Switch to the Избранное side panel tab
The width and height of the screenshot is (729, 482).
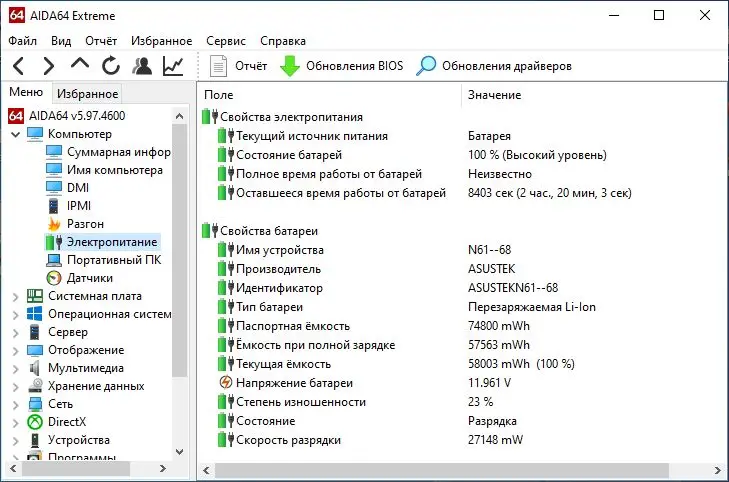(87, 93)
